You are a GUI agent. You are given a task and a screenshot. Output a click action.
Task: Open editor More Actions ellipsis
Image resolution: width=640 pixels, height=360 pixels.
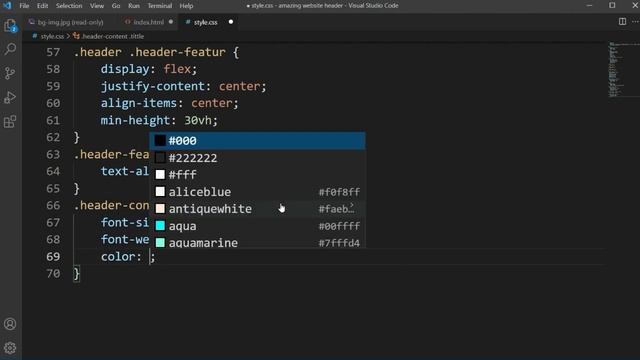click(635, 22)
